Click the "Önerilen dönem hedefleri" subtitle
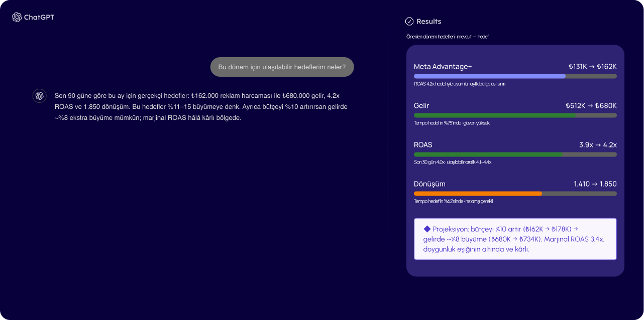Viewport: 644px width, 320px height. pyautogui.click(x=448, y=37)
